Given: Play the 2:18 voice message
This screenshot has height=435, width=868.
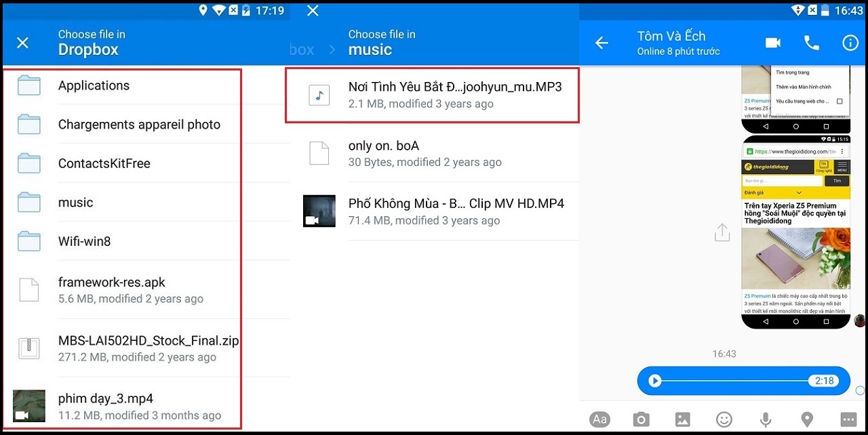Looking at the screenshot, I should point(654,381).
